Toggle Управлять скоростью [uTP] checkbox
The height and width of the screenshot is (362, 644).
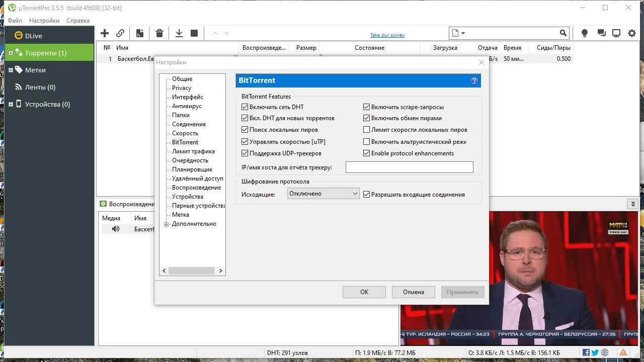(245, 142)
